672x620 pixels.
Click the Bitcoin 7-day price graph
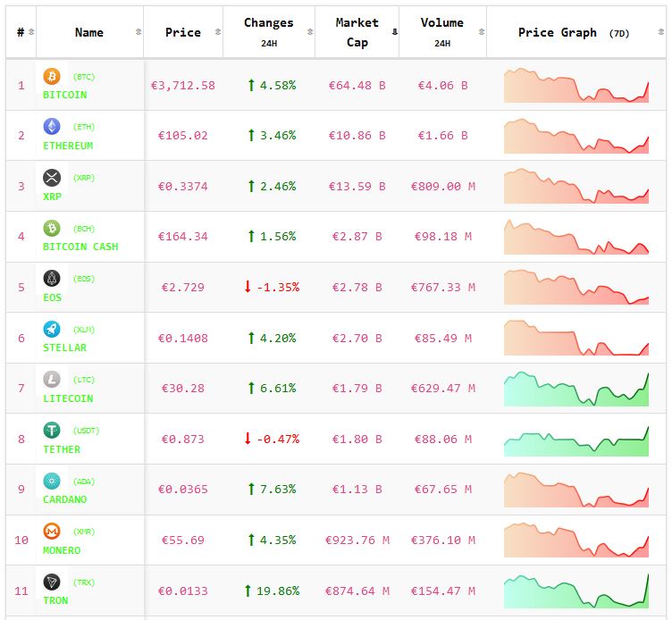tap(576, 86)
